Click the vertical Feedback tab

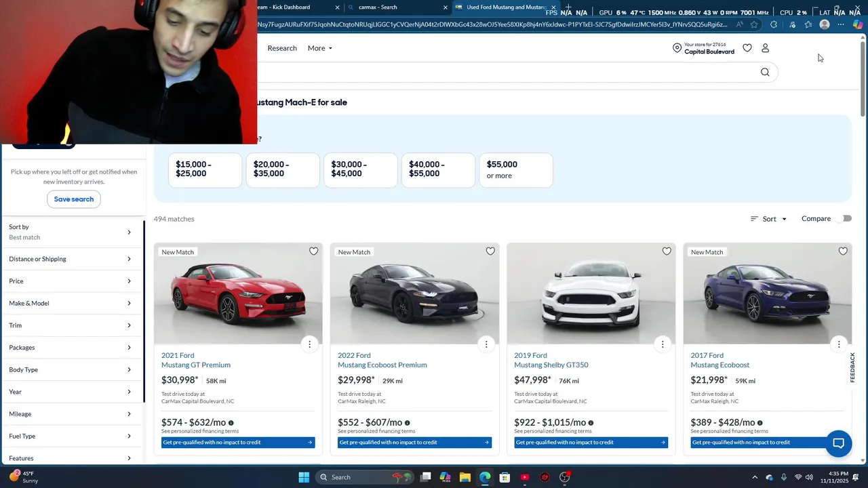tap(852, 367)
